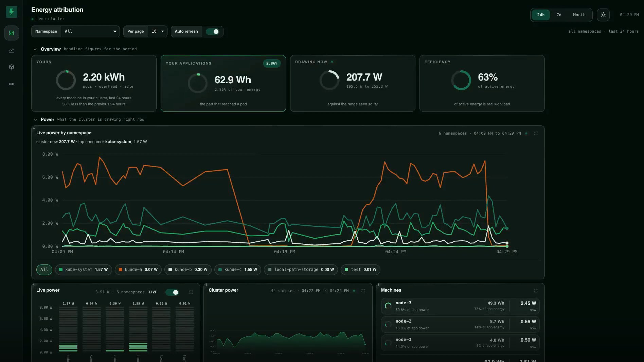Click the Efficiency 63% donut gauge
The height and width of the screenshot is (362, 644).
(x=461, y=80)
